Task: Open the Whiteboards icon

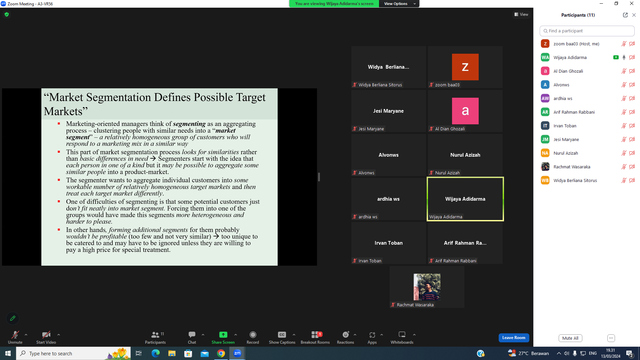Action: tap(402, 335)
